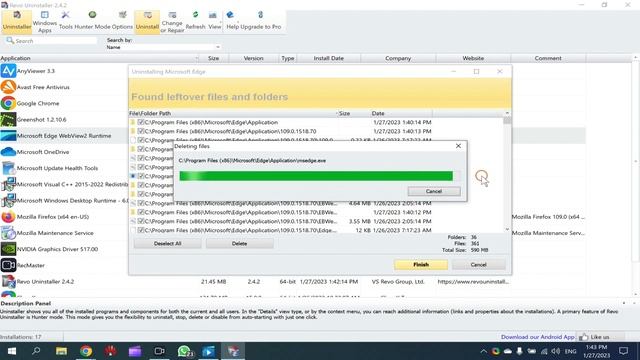640x360 pixels.
Task: Open the View dropdown in toolbar
Action: (214, 21)
